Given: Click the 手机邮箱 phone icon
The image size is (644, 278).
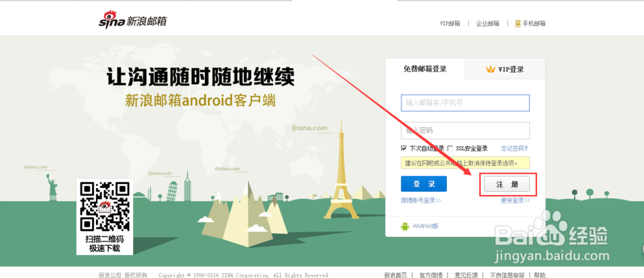Looking at the screenshot, I should (518, 23).
